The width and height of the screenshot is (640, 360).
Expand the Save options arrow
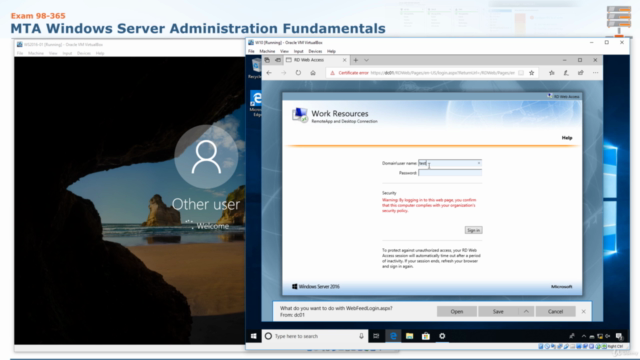point(526,311)
